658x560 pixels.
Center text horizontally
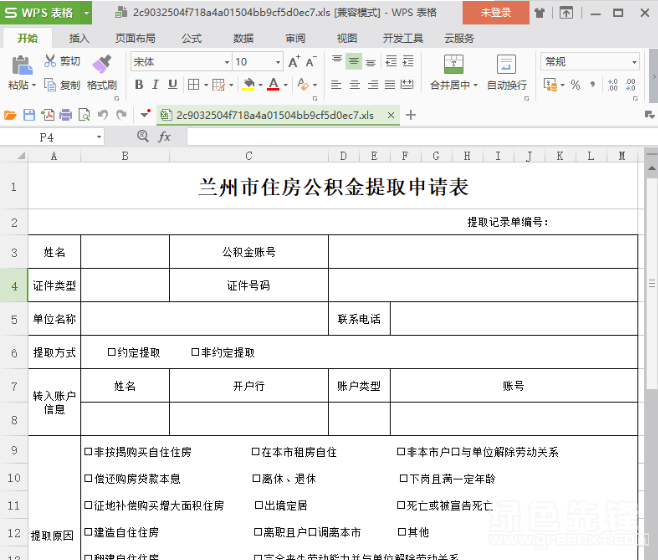coord(355,85)
